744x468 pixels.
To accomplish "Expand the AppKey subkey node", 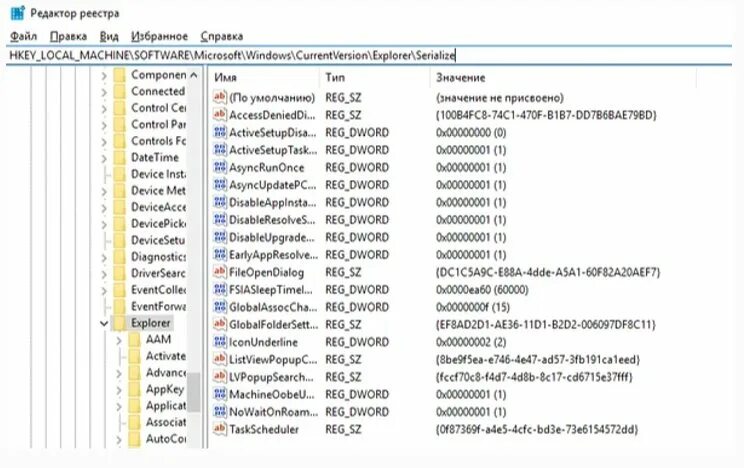I will coord(119,390).
